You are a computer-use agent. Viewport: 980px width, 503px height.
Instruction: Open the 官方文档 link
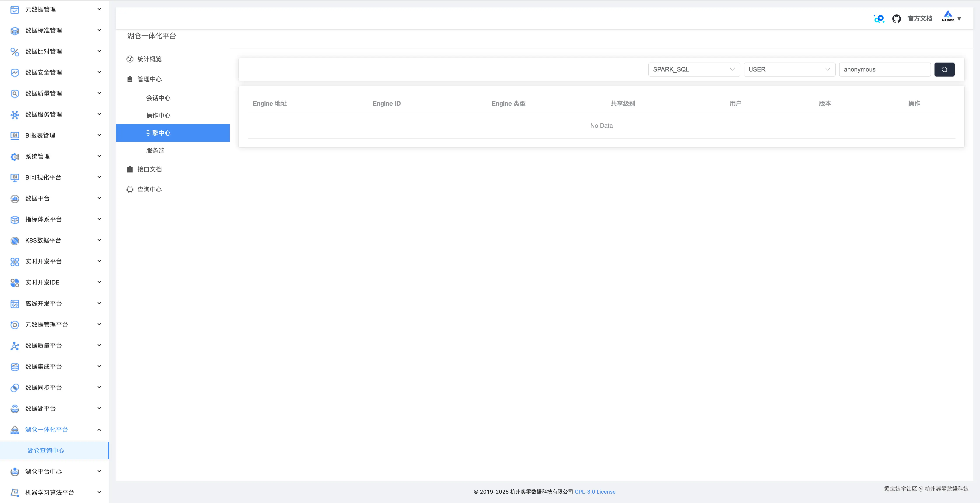click(919, 19)
